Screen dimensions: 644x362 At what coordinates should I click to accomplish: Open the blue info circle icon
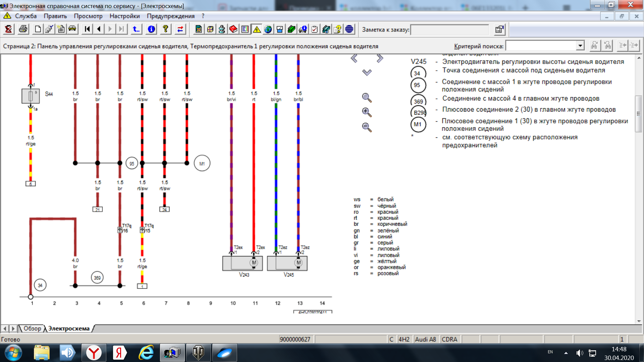pos(151,29)
